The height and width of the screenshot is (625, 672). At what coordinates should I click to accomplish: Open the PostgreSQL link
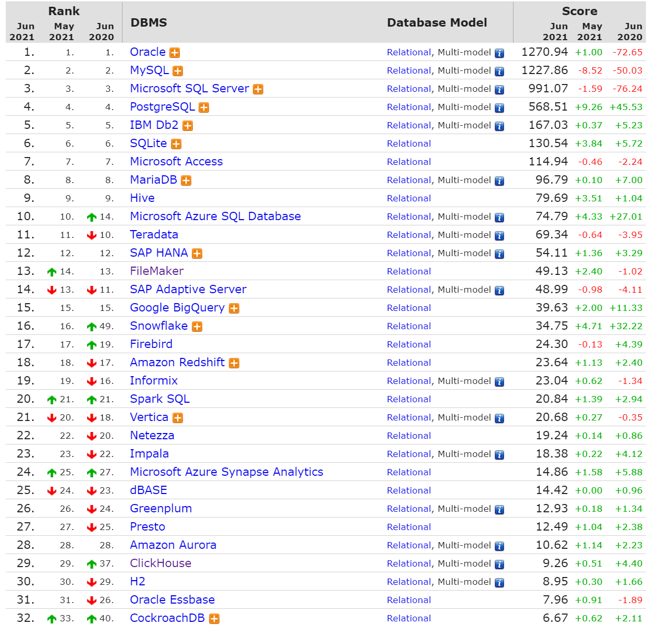pos(162,107)
